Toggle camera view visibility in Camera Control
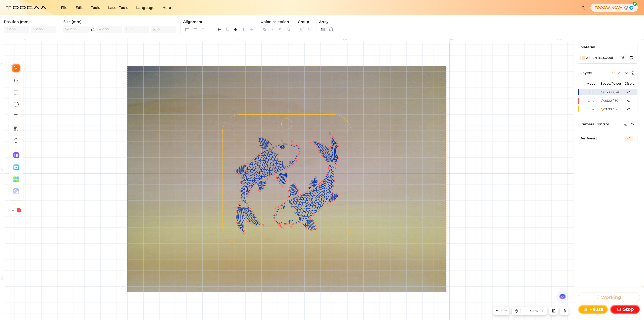The image size is (644, 320). pos(632,124)
